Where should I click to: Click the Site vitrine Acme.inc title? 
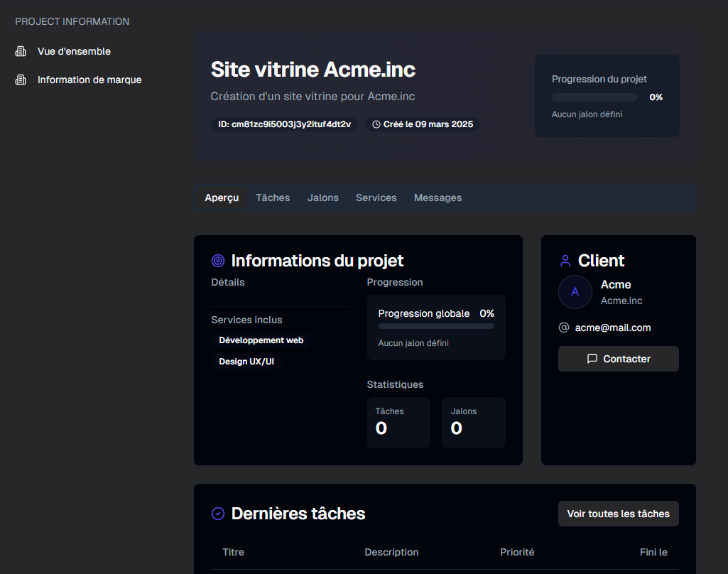click(313, 70)
